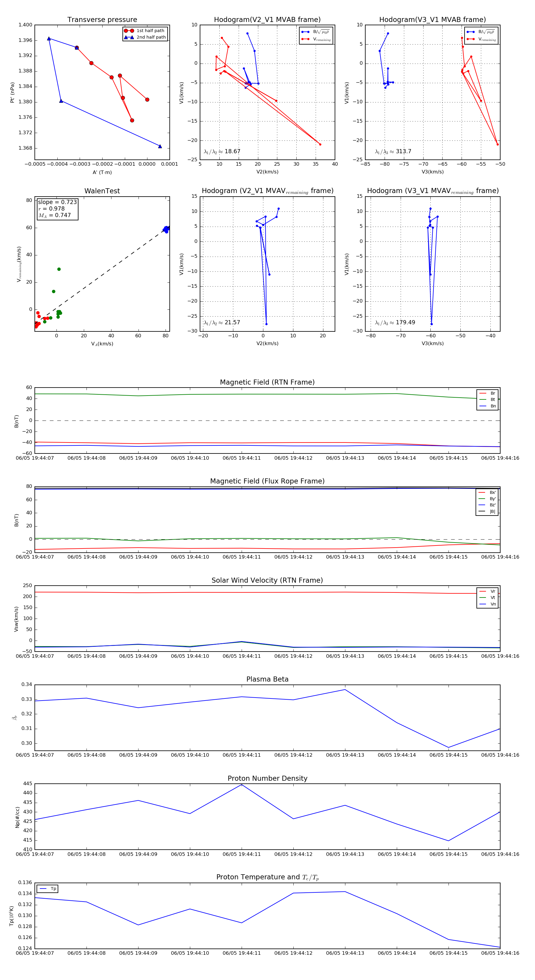This screenshot has width=535, height=980.
Task: Click the "Pt' (nPa)" y-axis label
Action: click(12, 92)
